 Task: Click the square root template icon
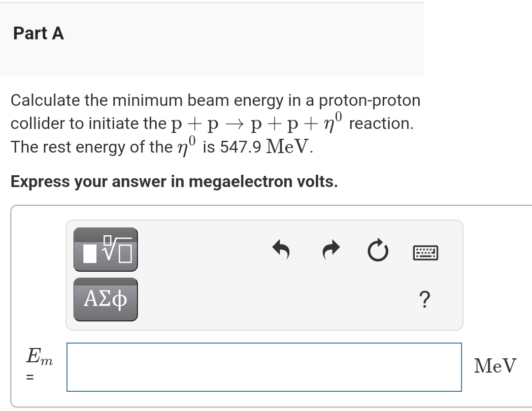(x=105, y=250)
